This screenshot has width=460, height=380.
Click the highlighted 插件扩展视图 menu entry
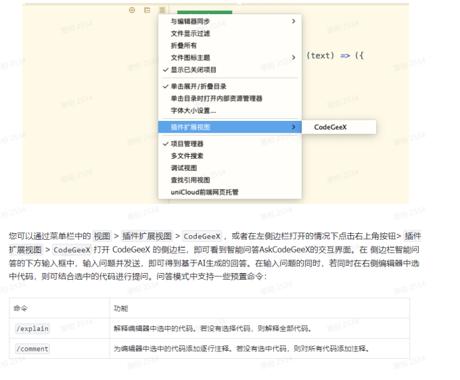click(x=230, y=127)
